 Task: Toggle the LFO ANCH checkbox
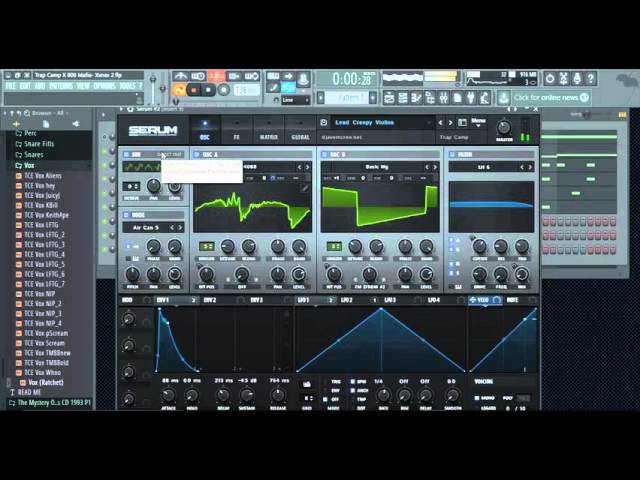click(x=353, y=391)
